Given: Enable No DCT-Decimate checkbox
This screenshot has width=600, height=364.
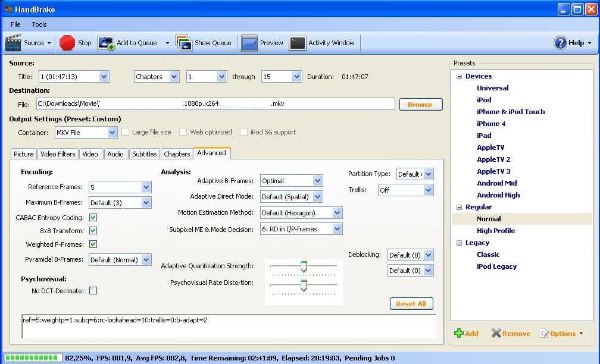Looking at the screenshot, I should 93,291.
